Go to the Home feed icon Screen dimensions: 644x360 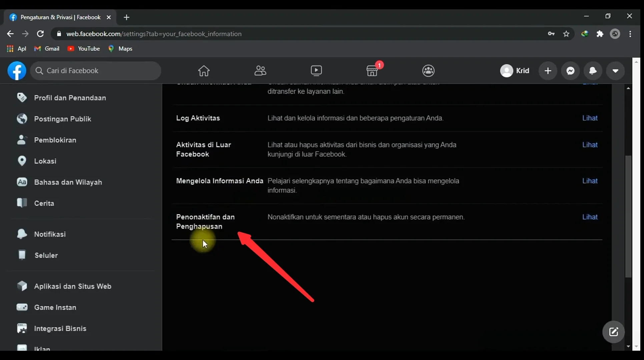[204, 71]
